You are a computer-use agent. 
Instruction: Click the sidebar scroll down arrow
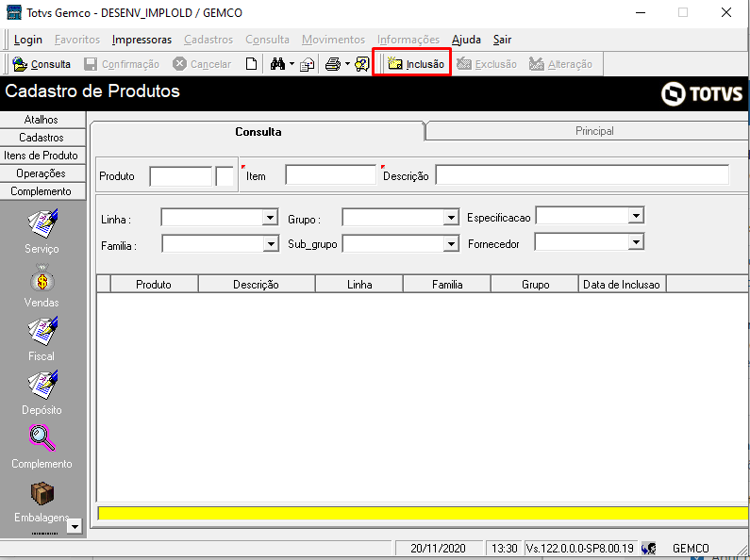click(75, 527)
